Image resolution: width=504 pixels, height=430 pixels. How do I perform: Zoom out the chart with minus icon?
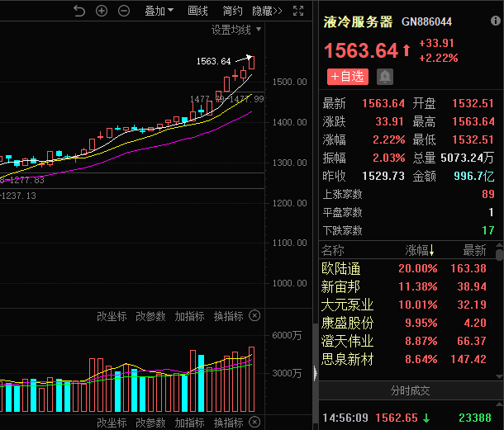[124, 11]
